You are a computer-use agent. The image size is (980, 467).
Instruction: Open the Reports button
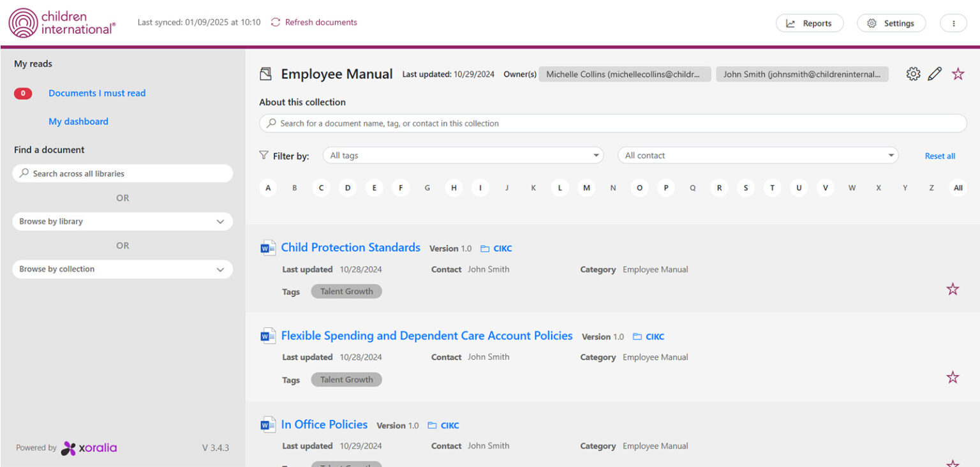pos(810,23)
